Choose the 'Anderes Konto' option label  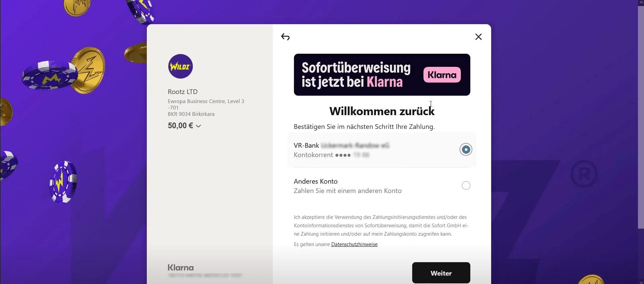pyautogui.click(x=315, y=181)
